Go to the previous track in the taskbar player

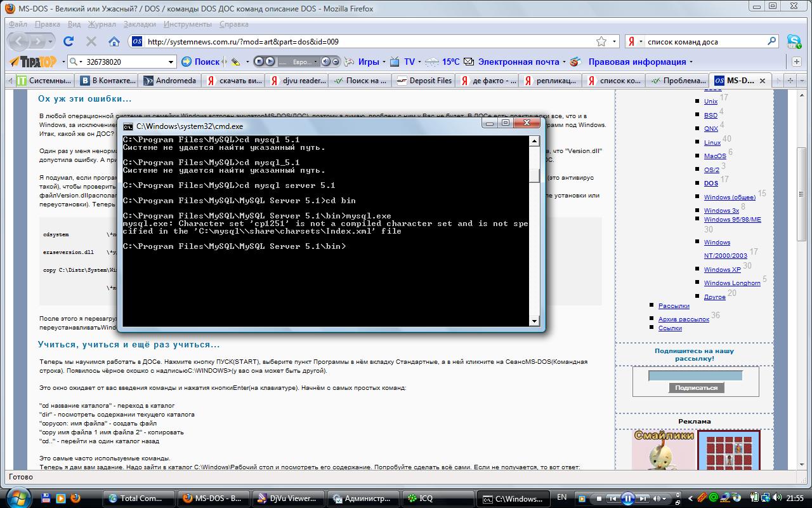coord(613,498)
